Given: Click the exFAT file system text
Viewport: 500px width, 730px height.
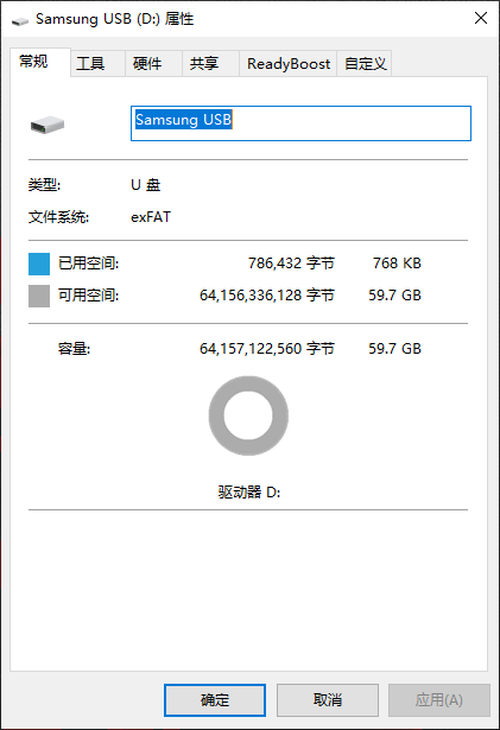Looking at the screenshot, I should [151, 217].
